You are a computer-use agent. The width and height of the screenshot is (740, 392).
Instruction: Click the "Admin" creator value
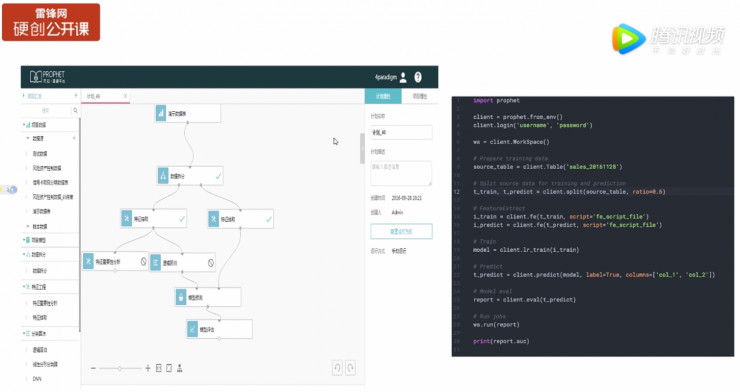coord(397,212)
